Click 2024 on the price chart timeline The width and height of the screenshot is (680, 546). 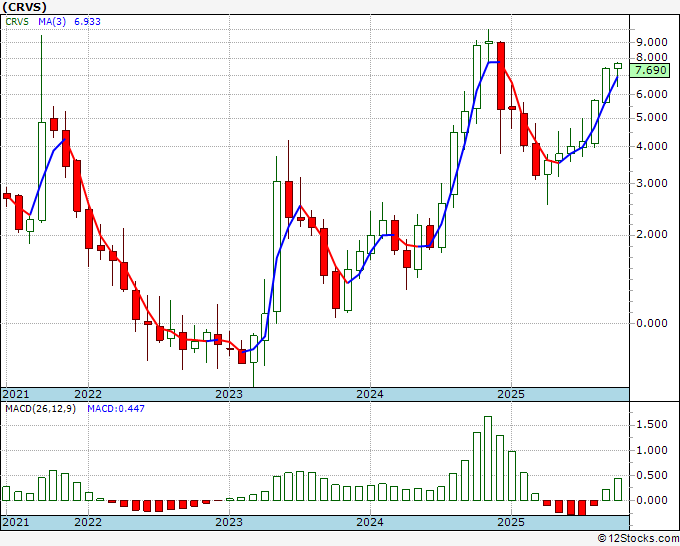[x=370, y=394]
